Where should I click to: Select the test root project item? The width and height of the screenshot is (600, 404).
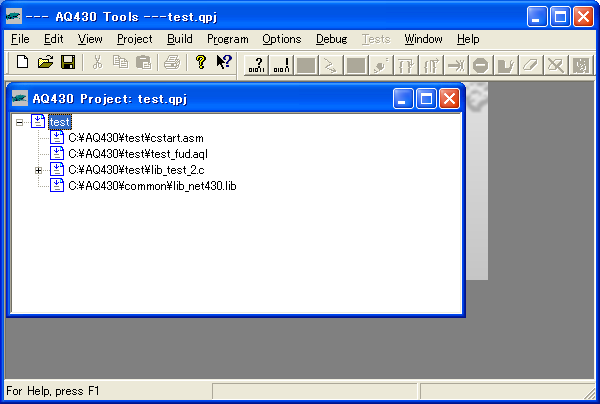[60, 122]
